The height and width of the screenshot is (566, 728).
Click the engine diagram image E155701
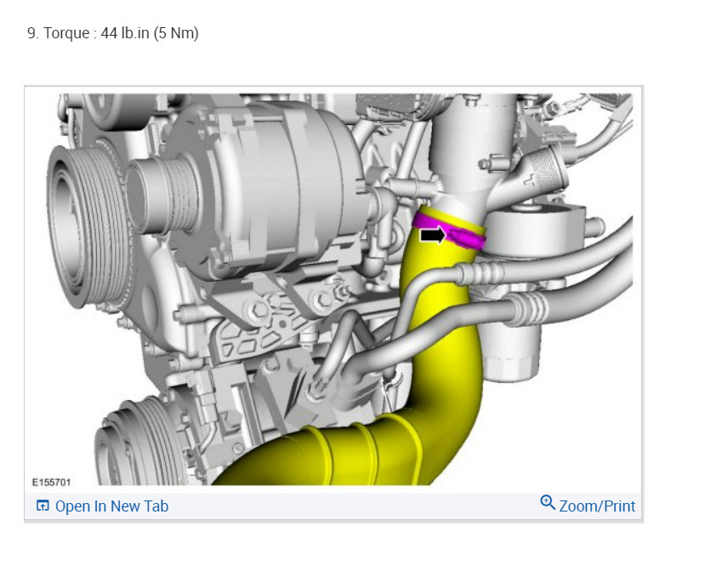coord(333,289)
